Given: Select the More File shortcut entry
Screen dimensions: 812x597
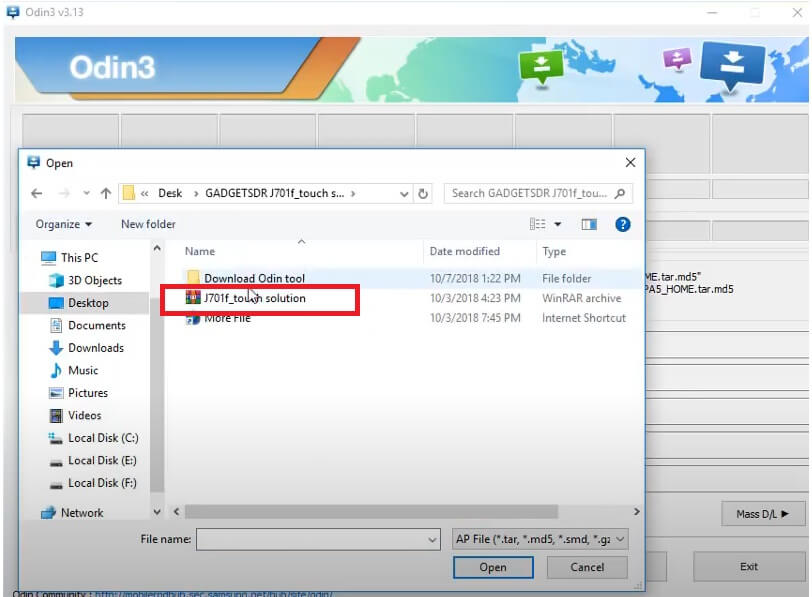Looking at the screenshot, I should pos(227,318).
